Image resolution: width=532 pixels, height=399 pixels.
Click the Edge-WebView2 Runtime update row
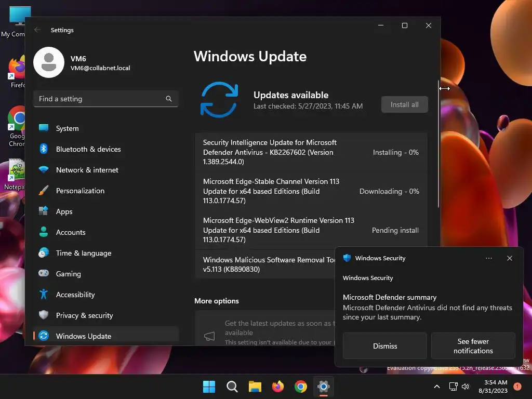coord(311,230)
